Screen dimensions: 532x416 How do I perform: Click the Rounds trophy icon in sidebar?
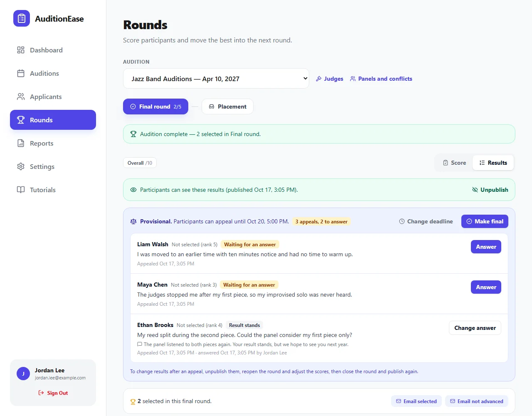(x=21, y=120)
